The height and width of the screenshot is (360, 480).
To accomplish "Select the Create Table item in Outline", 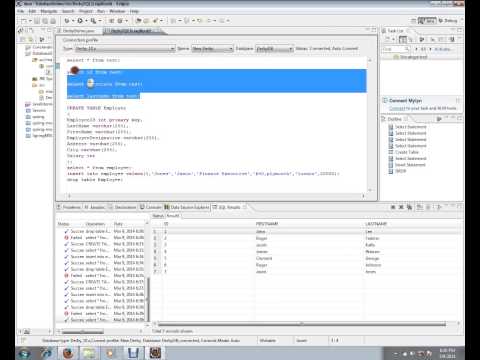I will point(403,152).
